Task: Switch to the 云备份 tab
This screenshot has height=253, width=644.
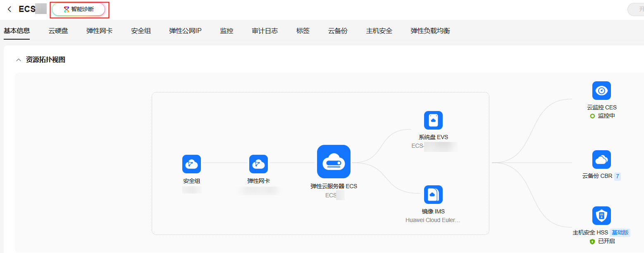Action: pyautogui.click(x=338, y=31)
